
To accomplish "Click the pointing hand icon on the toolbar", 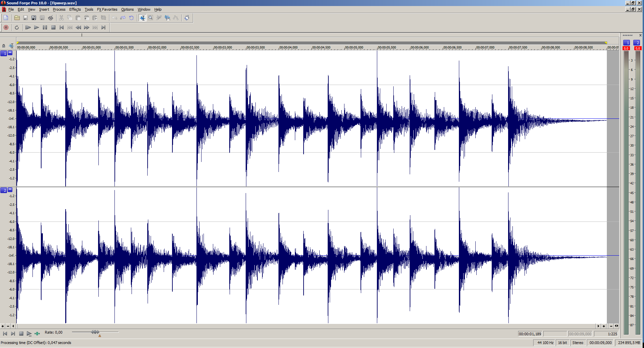I will pos(187,18).
